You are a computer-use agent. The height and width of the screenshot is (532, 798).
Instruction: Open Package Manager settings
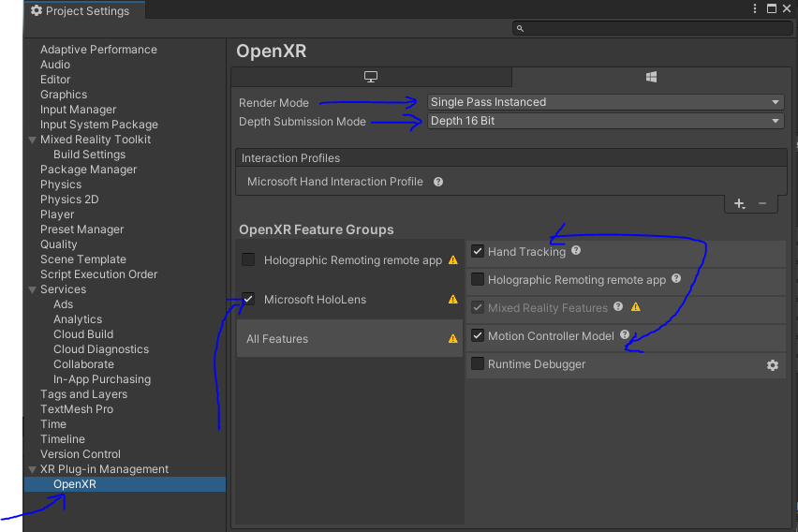point(89,170)
